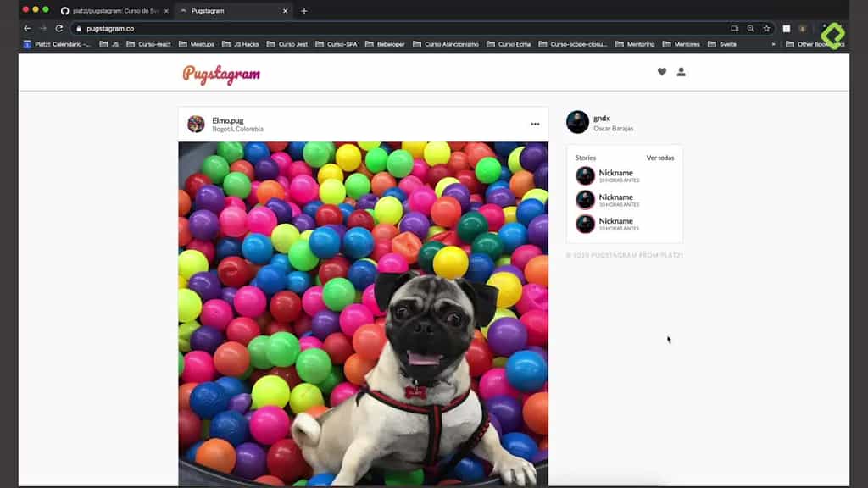This screenshot has height=488, width=868.
Task: Bookmark the page with the star icon
Action: [x=766, y=29]
